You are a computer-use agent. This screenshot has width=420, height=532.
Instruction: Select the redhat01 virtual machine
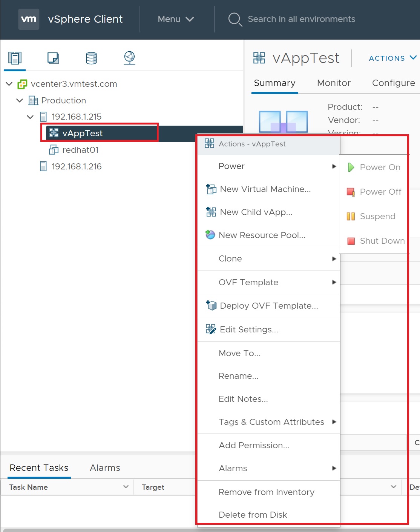80,150
